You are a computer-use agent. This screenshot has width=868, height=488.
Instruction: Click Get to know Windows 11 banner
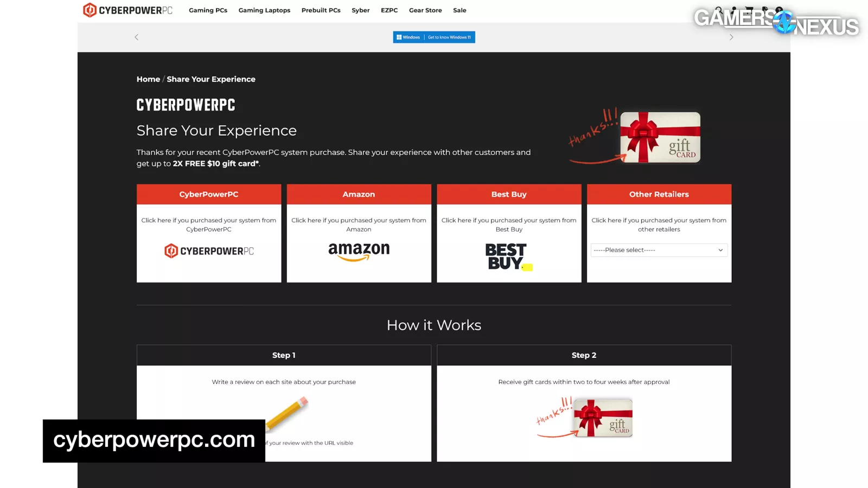(433, 37)
